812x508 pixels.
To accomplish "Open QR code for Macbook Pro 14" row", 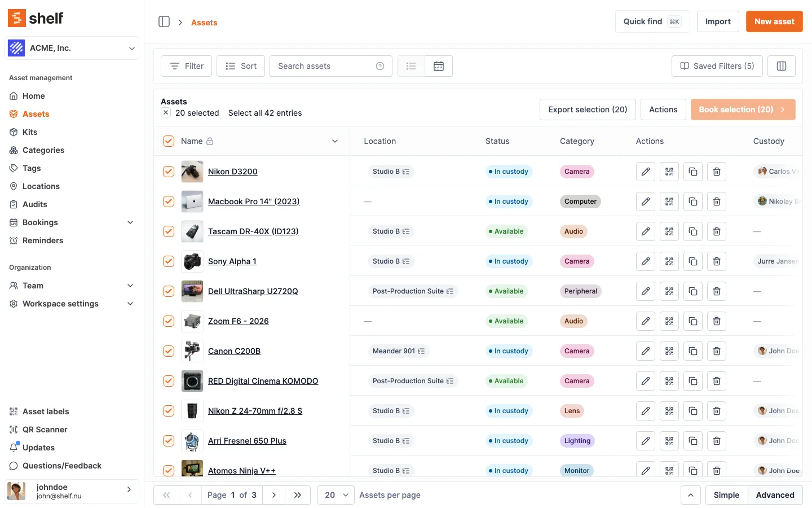I will pos(669,202).
